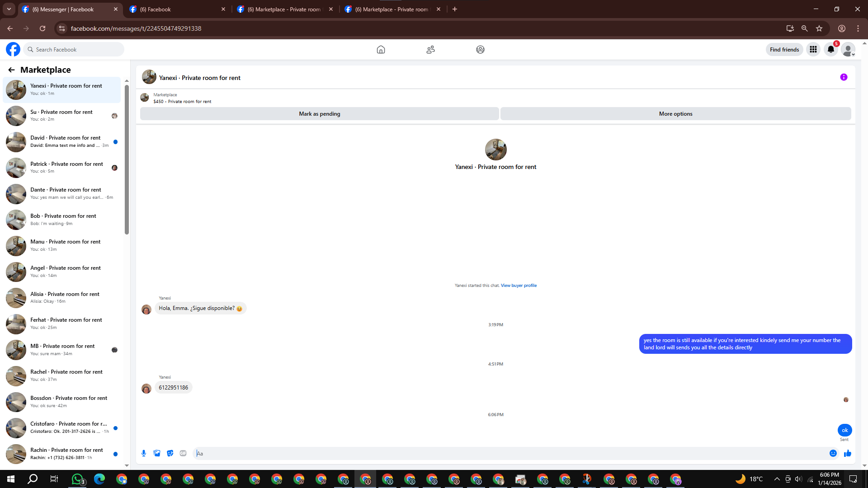Open account profile dropdown
868x488 pixels.
click(x=849, y=50)
